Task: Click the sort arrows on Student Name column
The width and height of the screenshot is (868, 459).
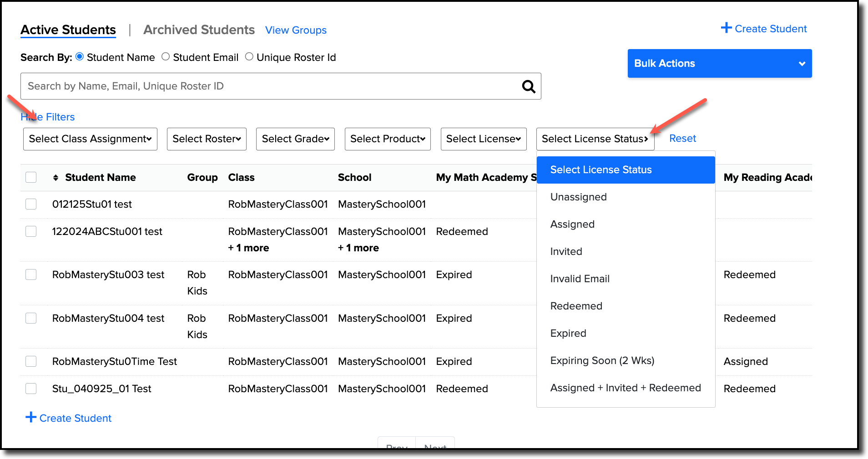Action: pos(55,177)
